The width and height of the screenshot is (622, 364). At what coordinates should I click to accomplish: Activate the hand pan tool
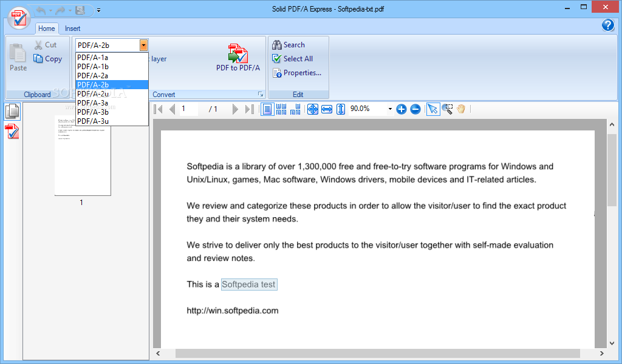461,109
